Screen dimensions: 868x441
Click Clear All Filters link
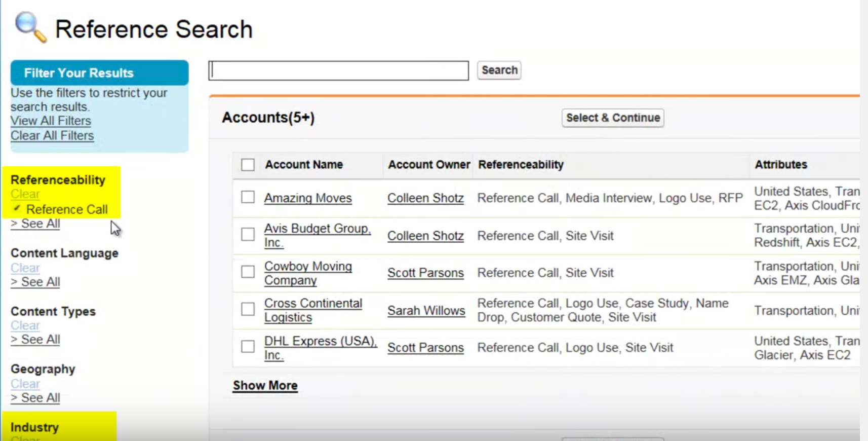tap(52, 135)
